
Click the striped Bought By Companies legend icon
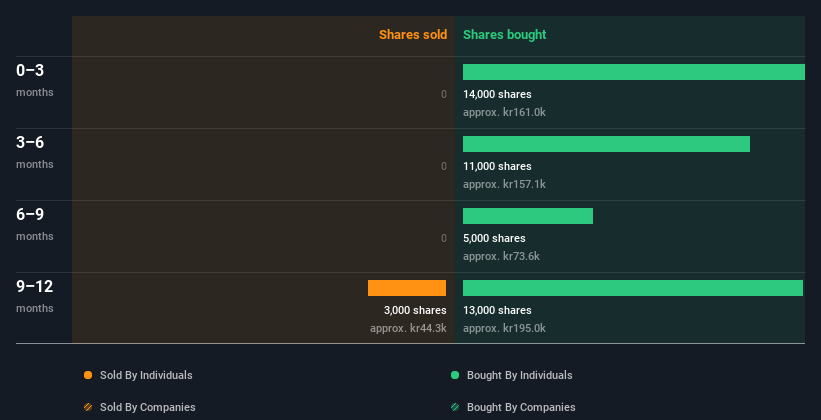pyautogui.click(x=455, y=407)
